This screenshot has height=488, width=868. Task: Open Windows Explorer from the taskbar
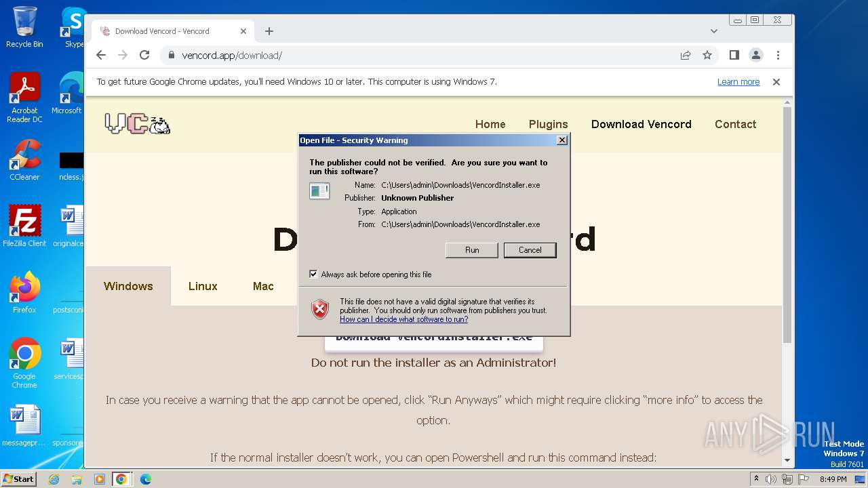[x=77, y=479]
